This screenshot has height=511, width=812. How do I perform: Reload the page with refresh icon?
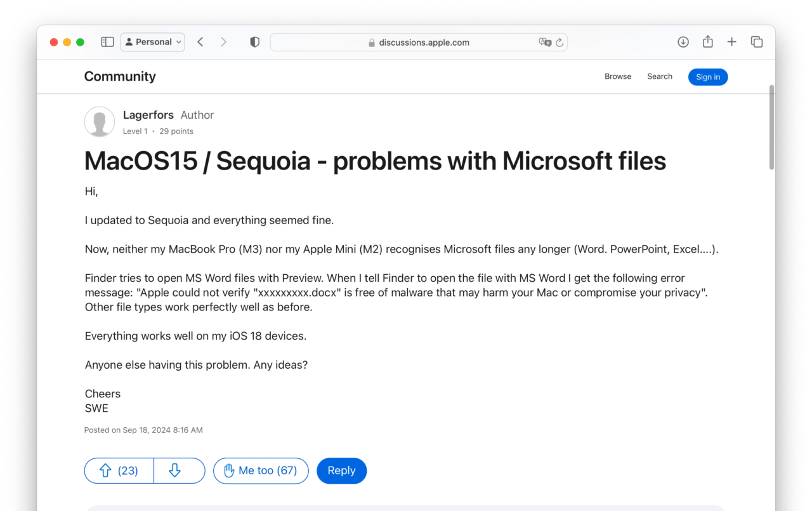point(560,43)
